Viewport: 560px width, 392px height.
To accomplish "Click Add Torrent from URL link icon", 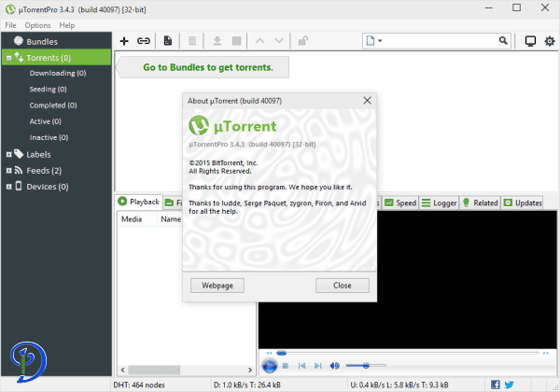I will [144, 41].
